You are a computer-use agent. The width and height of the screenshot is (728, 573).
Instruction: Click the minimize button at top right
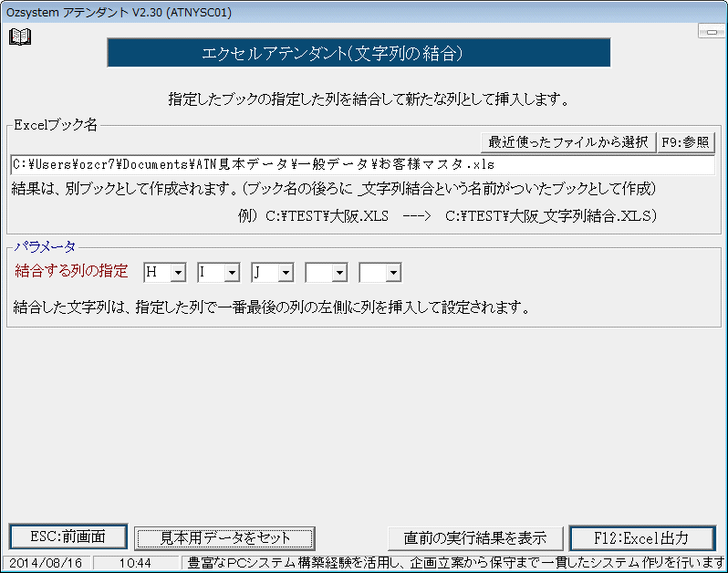tap(712, 32)
